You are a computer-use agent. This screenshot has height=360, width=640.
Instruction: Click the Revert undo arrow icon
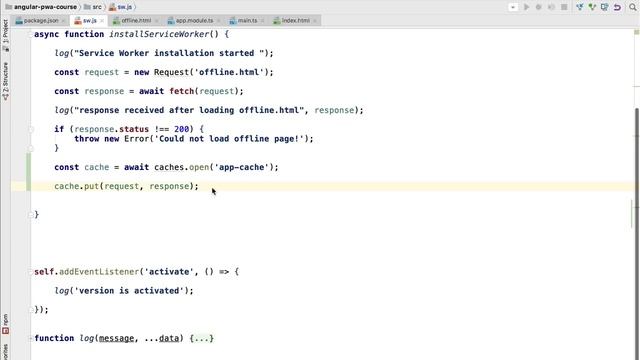pyautogui.click(x=617, y=7)
